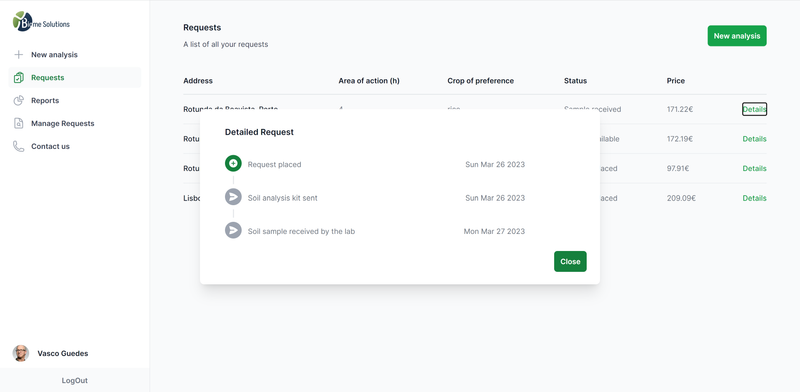The height and width of the screenshot is (392, 800).
Task: Click the 209.09€ price cell
Action: (x=681, y=198)
